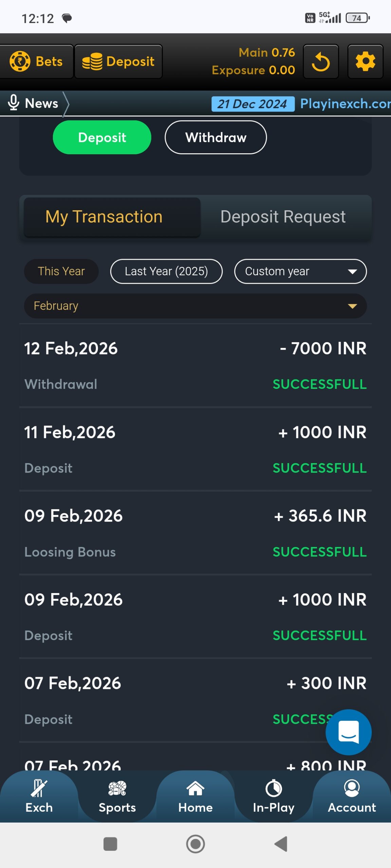Open the live chat support bubble
The width and height of the screenshot is (391, 868).
click(x=348, y=732)
